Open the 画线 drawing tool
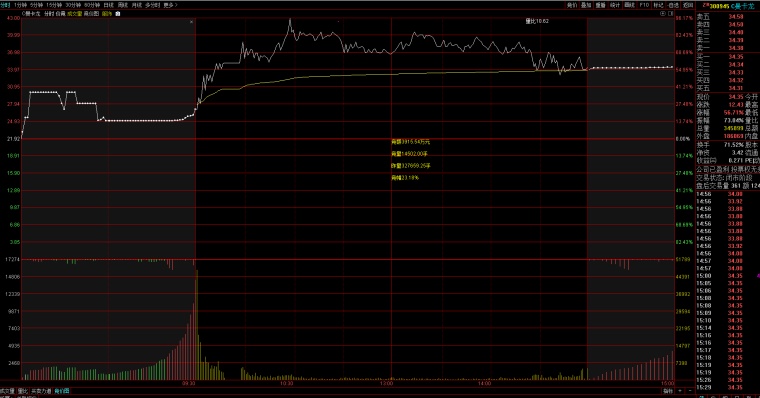The width and height of the screenshot is (760, 398). (x=630, y=5)
